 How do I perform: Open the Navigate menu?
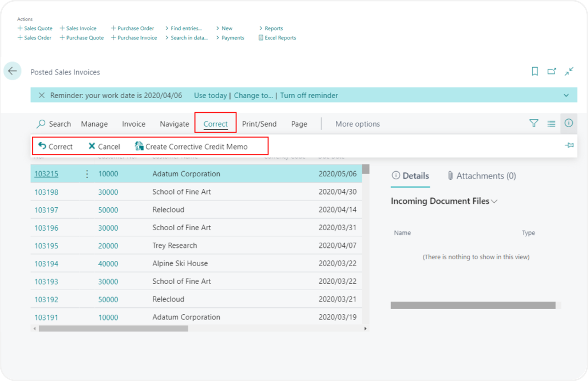pyautogui.click(x=174, y=124)
